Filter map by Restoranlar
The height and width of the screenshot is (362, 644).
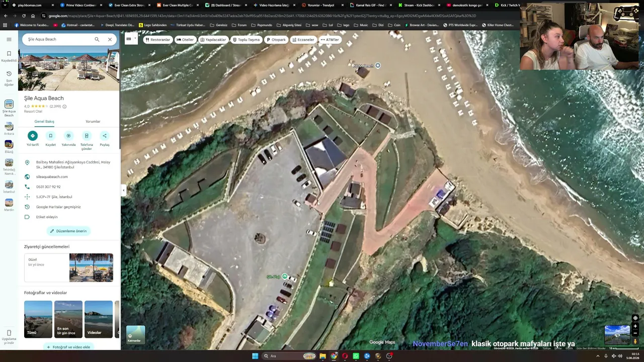click(x=157, y=40)
